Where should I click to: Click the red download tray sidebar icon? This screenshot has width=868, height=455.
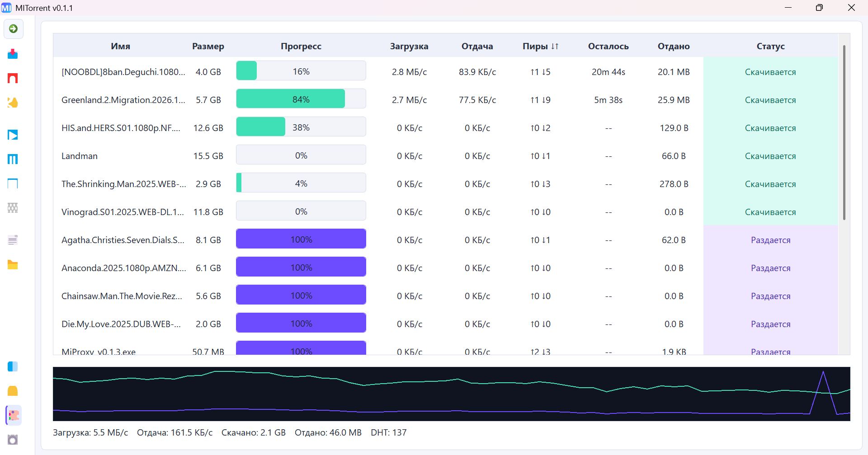(13, 54)
